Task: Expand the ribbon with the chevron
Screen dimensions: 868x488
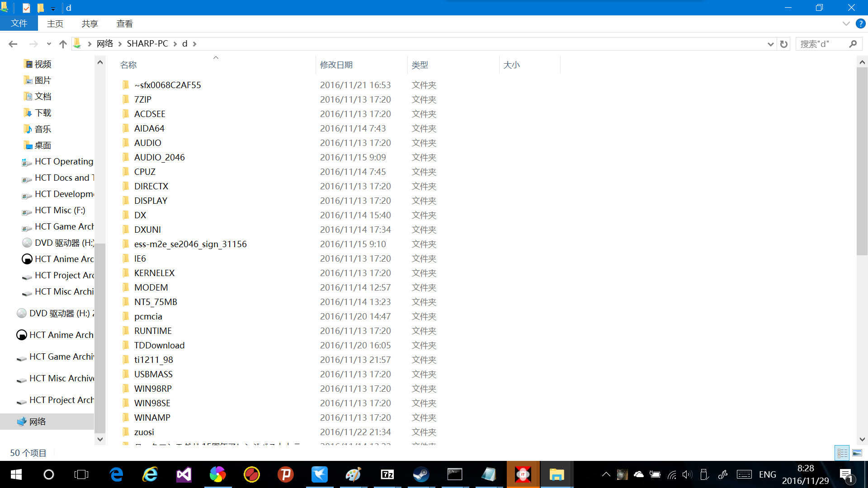Action: coord(846,23)
